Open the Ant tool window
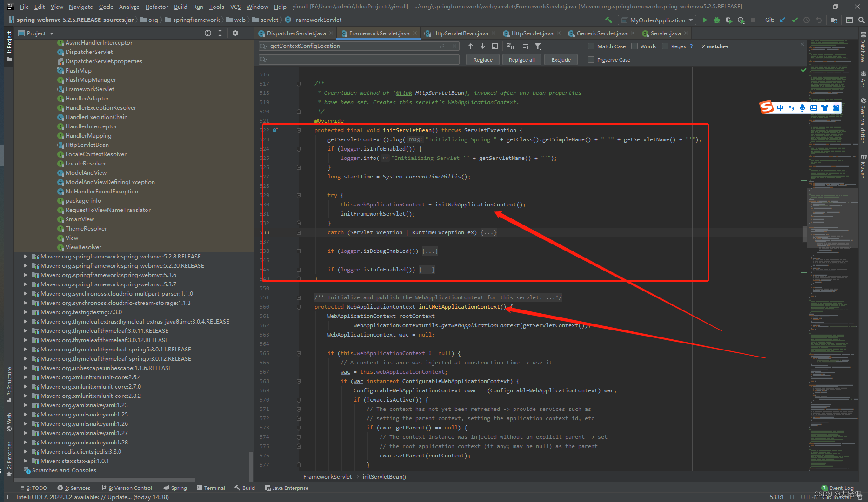 (x=863, y=79)
